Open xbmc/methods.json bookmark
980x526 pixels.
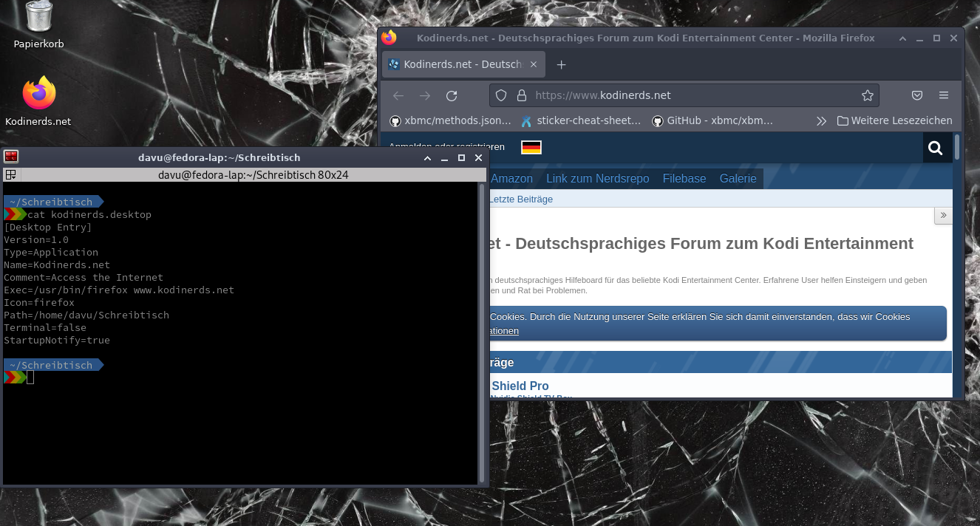tap(450, 120)
